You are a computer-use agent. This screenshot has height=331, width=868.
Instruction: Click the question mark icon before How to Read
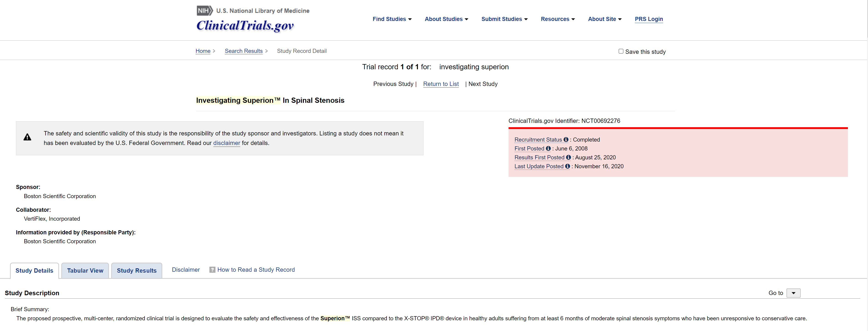click(212, 270)
